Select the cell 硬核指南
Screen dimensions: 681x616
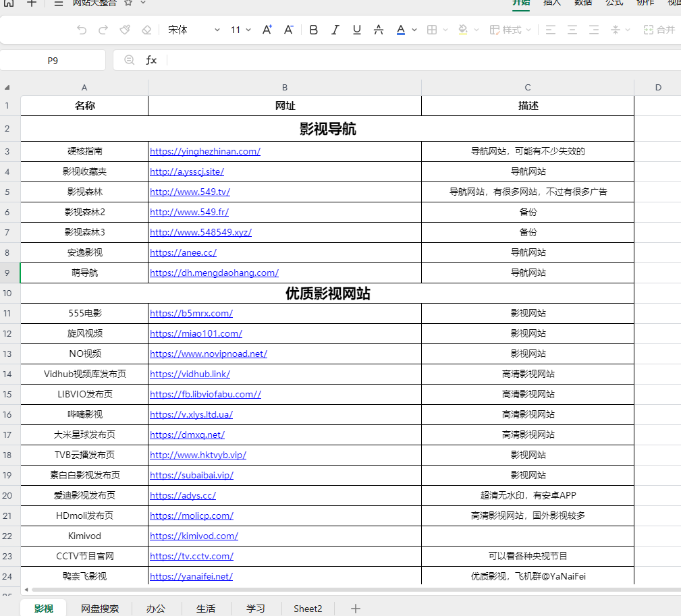click(x=84, y=151)
